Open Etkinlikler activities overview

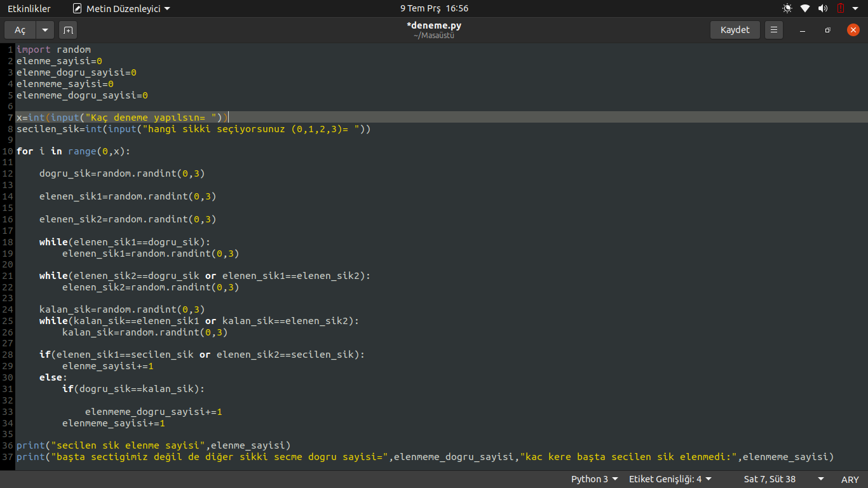29,8
